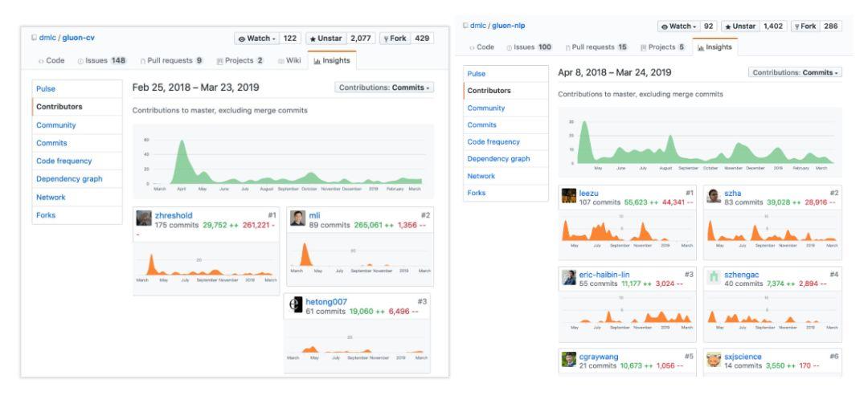Switch to the Code tab in gluon-cv
Screen dimensions: 868x404
(x=51, y=60)
